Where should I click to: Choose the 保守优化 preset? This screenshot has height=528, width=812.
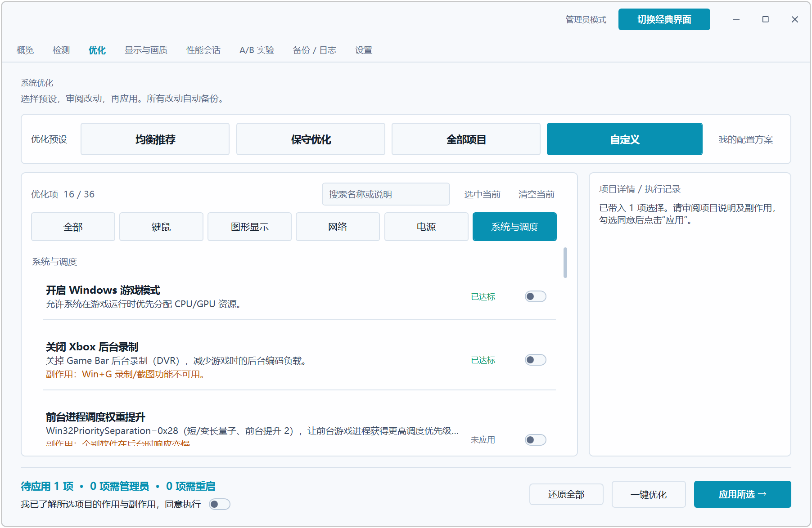click(x=311, y=139)
